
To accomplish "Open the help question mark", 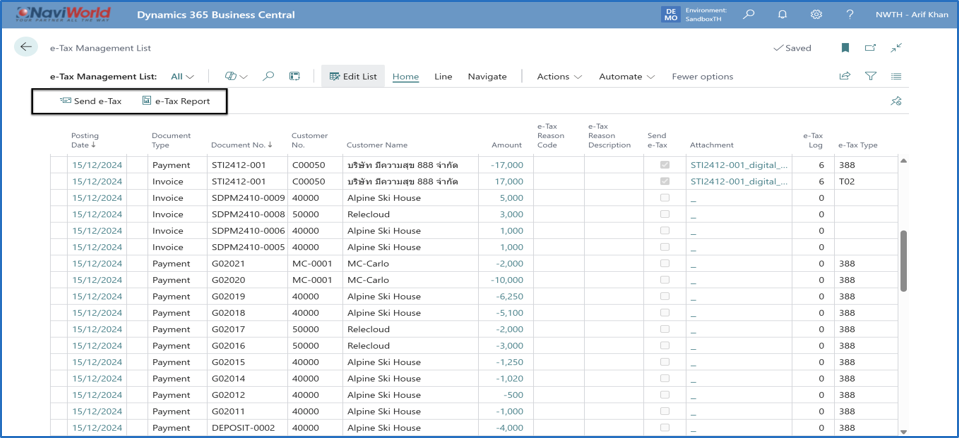I will [x=850, y=15].
